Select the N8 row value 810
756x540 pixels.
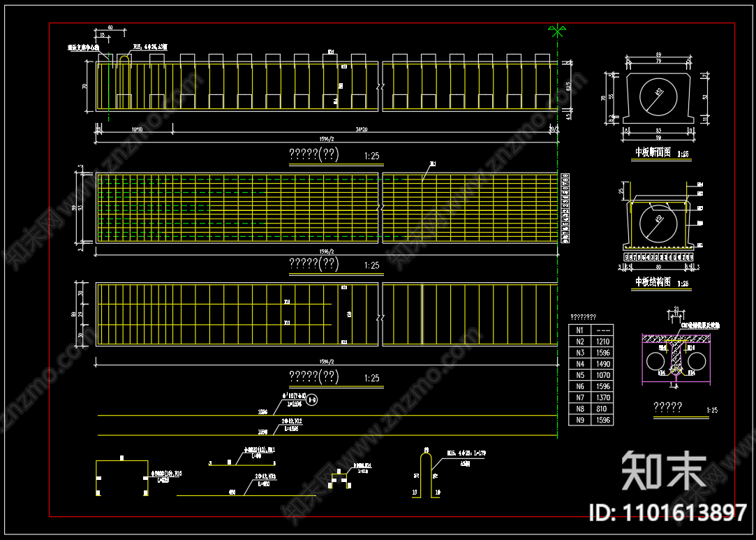point(602,409)
